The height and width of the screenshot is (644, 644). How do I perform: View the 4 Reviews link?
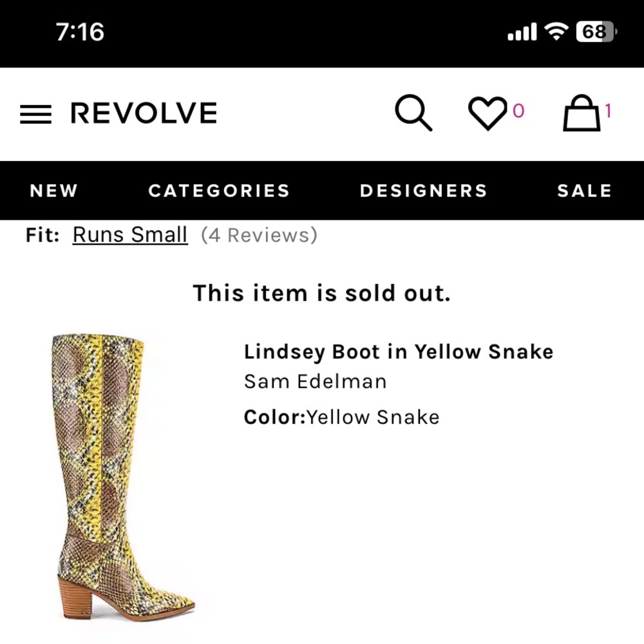(260, 234)
